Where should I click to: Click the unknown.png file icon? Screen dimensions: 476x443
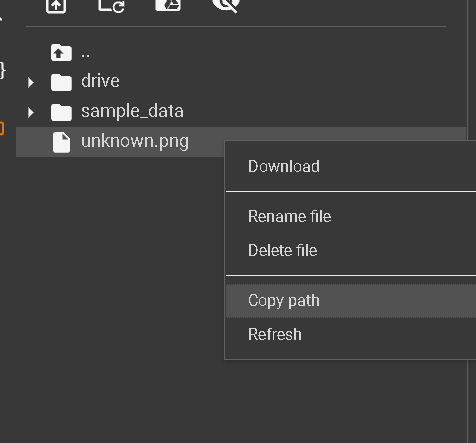(62, 142)
